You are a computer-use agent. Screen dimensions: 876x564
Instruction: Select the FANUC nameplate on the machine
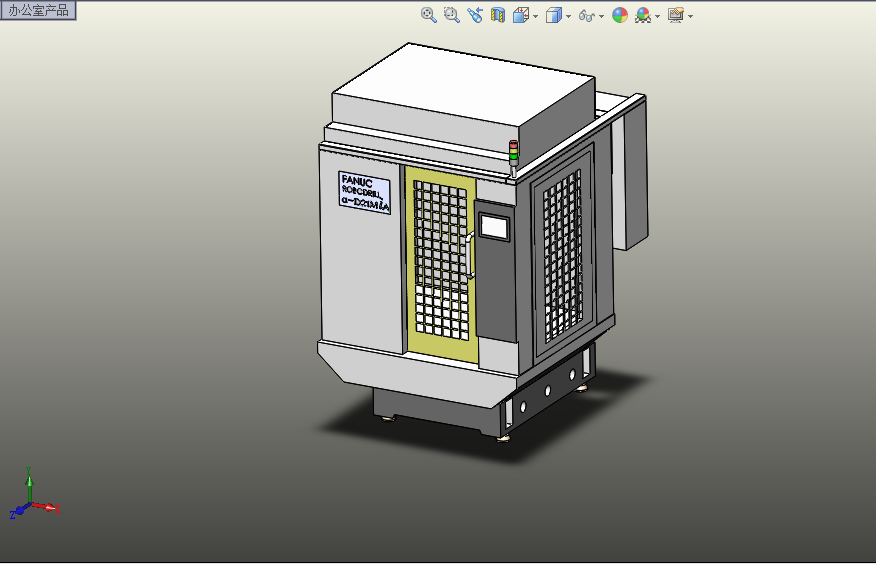[364, 193]
